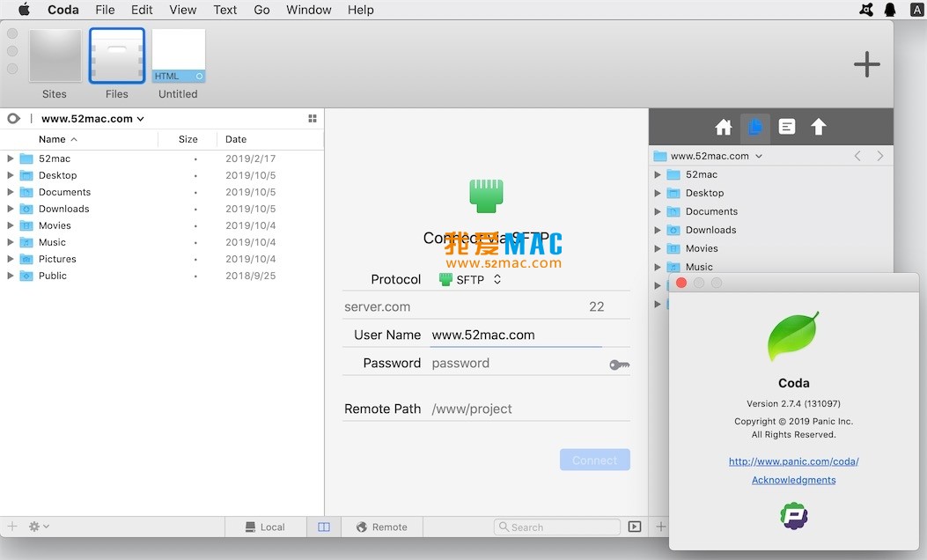This screenshot has width=927, height=560.
Task: Toggle the split pane view button
Action: click(x=324, y=527)
